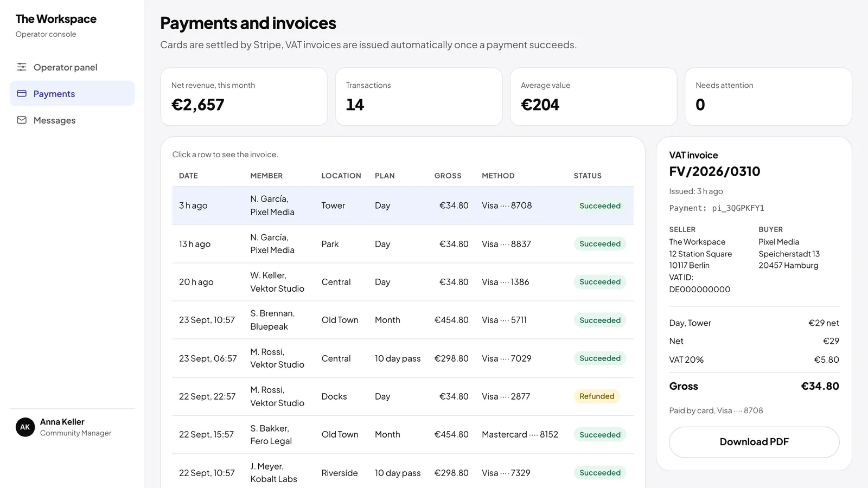
Task: Click the Workspace title in sidebar
Action: tap(56, 19)
